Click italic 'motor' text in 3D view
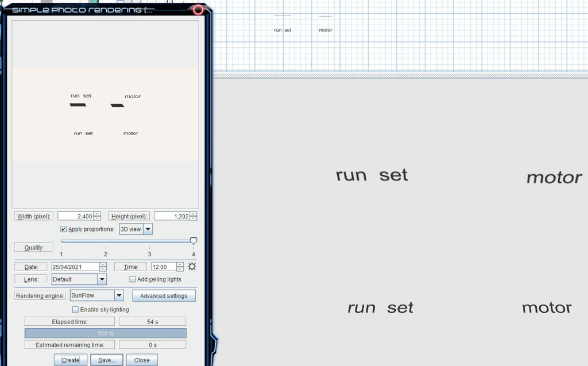Image resolution: width=588 pixels, height=366 pixels. [554, 178]
